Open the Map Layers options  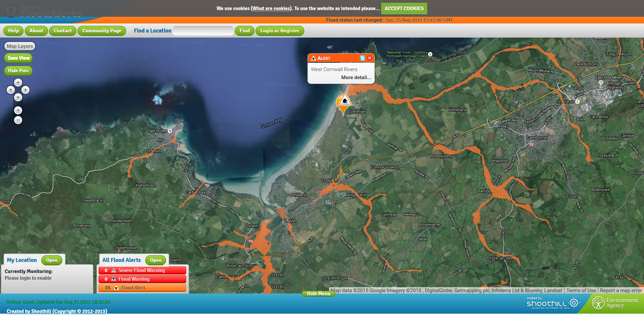click(20, 46)
